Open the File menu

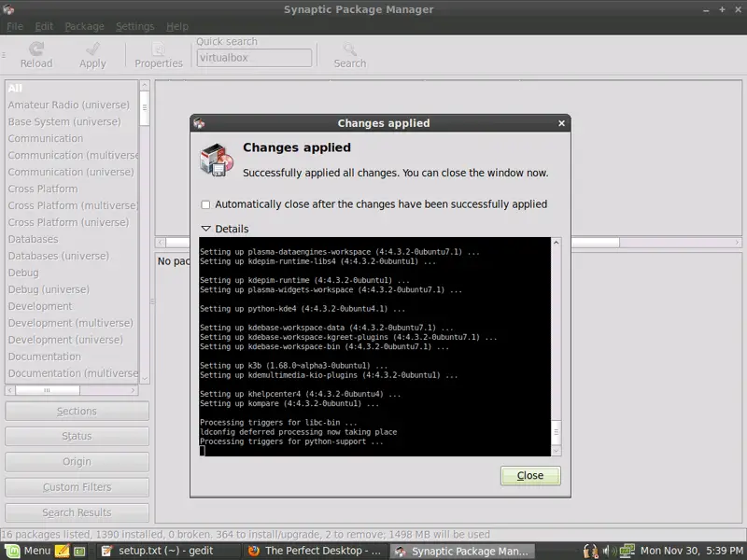tap(15, 26)
